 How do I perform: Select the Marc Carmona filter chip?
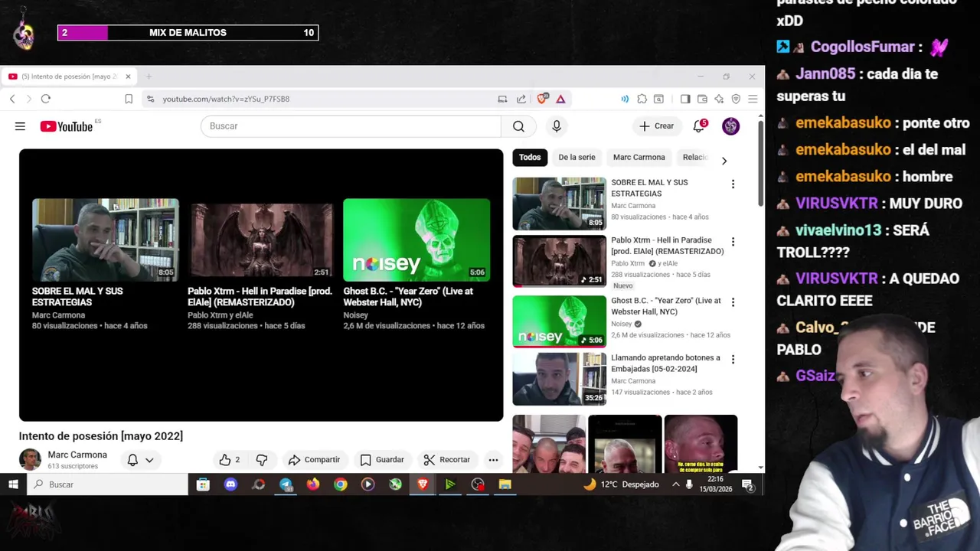[639, 158]
